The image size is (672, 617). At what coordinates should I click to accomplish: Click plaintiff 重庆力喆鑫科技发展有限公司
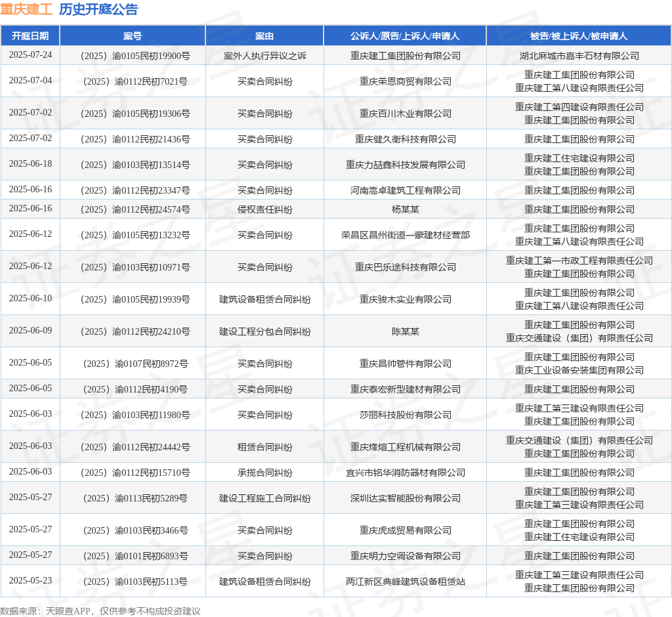pos(406,165)
